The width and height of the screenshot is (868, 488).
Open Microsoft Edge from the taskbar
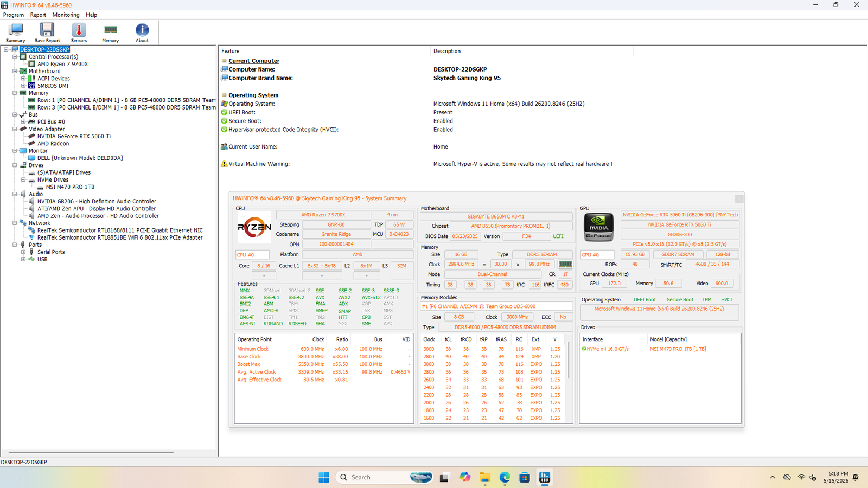coord(505,477)
